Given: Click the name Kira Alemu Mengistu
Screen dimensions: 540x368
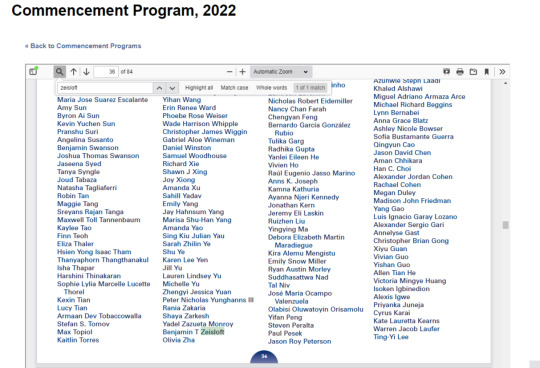Looking at the screenshot, I should 302,253.
